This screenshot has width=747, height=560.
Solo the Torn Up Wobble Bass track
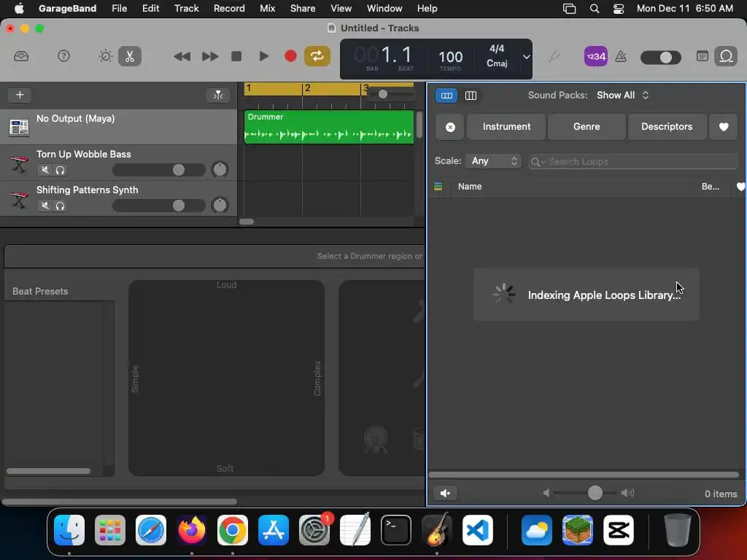click(x=60, y=169)
